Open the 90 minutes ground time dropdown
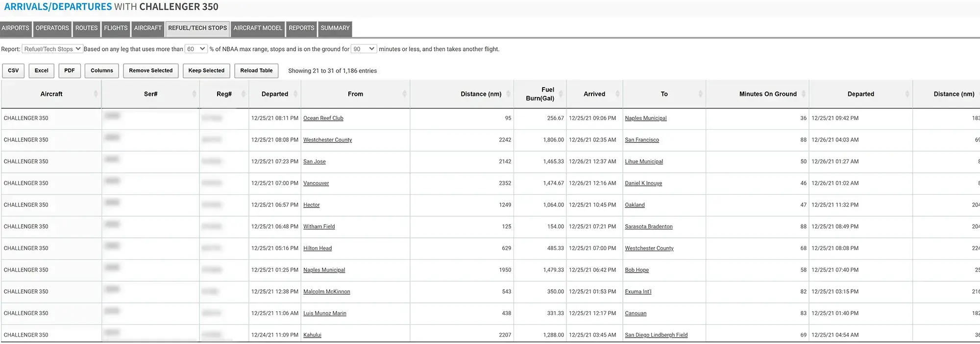 (x=364, y=49)
